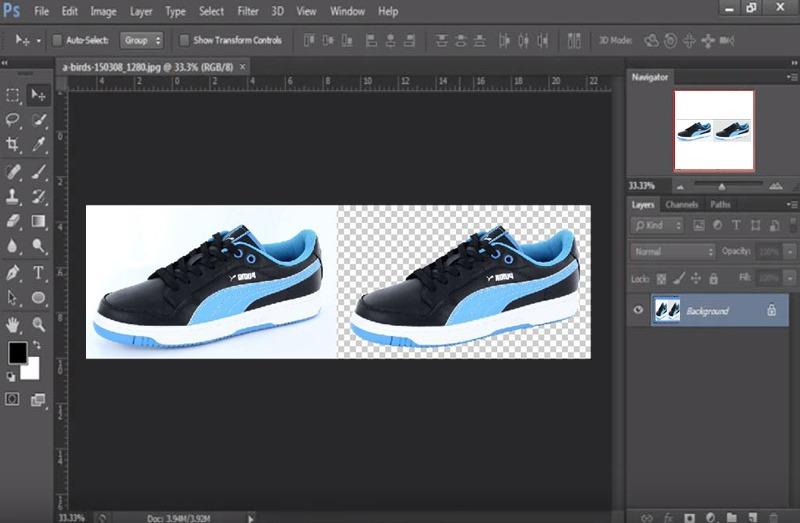Viewport: 800px width, 523px height.
Task: Click the Navigator zoom out button
Action: [680, 187]
